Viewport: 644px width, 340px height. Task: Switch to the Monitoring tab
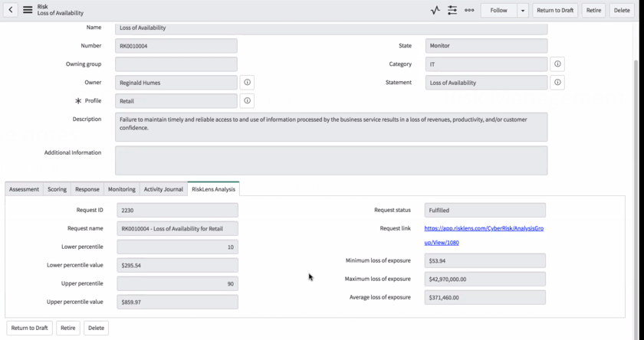(x=122, y=189)
